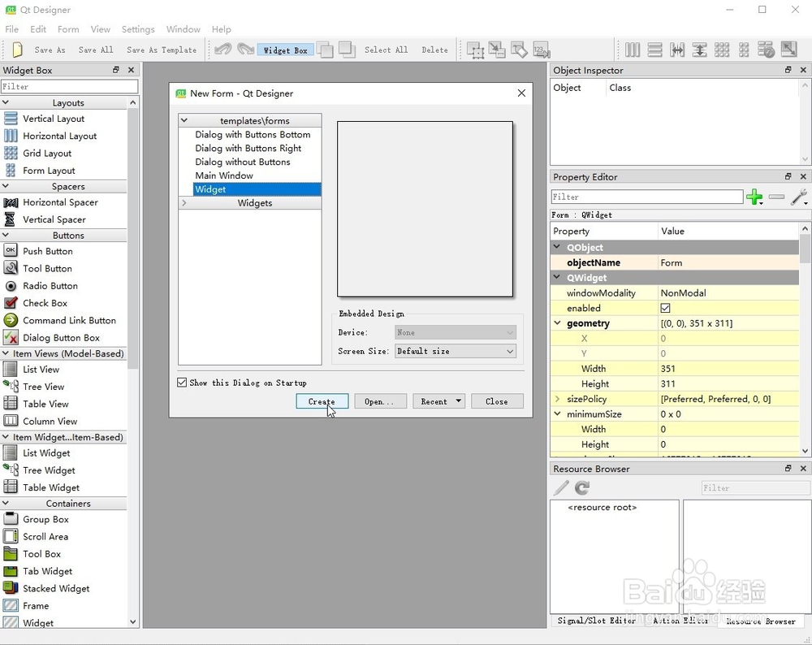Select the Edit Signals/Slots mode icon
This screenshot has width=812, height=645.
point(497,50)
